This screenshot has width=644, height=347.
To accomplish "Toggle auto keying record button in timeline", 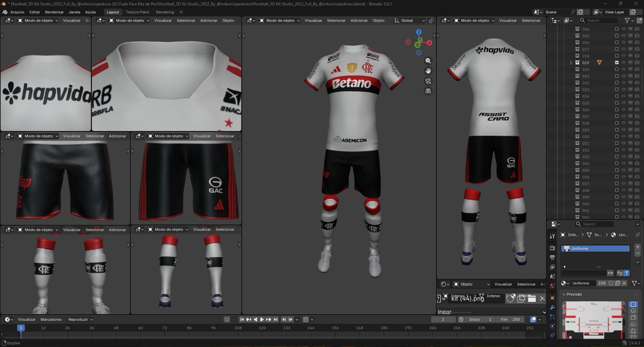I will click(x=226, y=319).
